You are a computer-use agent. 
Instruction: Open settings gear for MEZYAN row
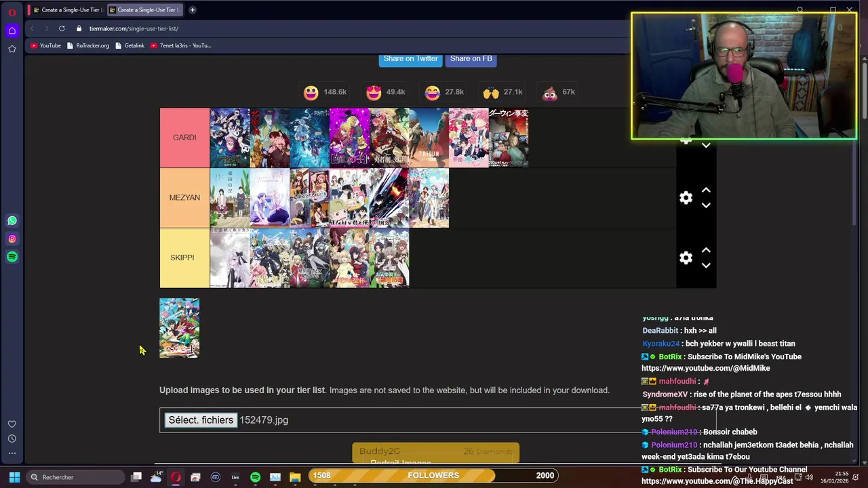(x=686, y=197)
